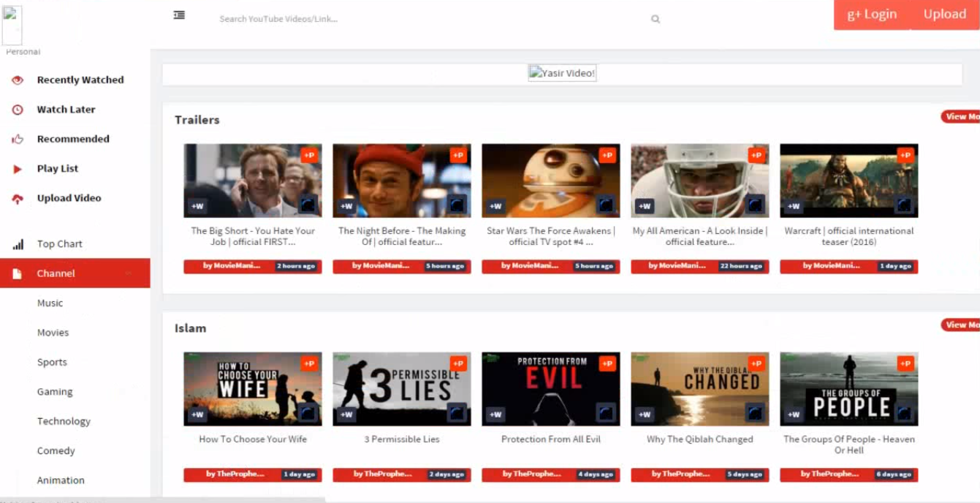The height and width of the screenshot is (503, 980).
Task: Click the play triangle Play List icon
Action: 18,169
